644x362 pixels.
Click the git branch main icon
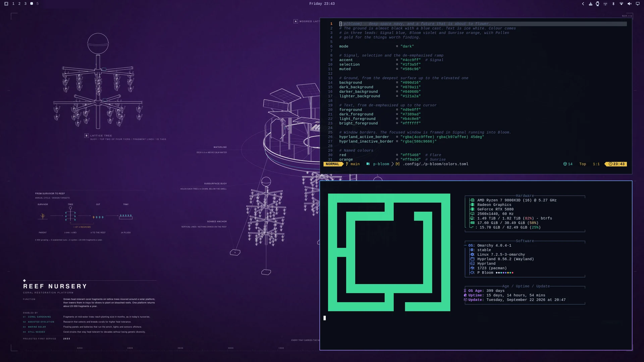[347, 164]
